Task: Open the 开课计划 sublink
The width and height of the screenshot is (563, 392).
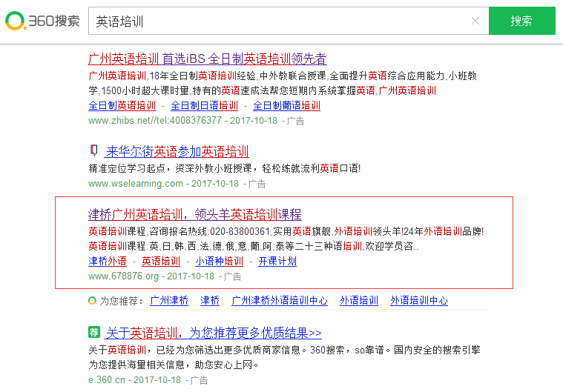Action: tap(277, 262)
